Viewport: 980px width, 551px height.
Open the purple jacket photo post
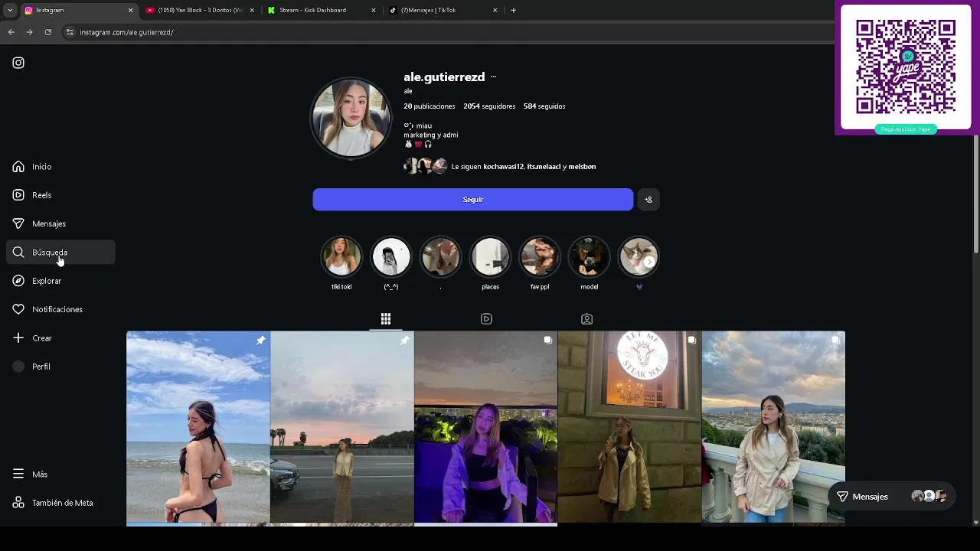pyautogui.click(x=486, y=427)
